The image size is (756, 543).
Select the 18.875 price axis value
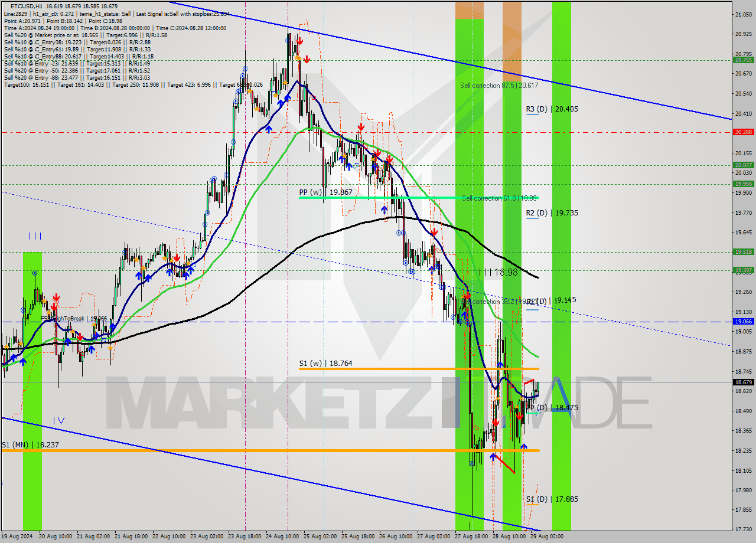pyautogui.click(x=743, y=351)
